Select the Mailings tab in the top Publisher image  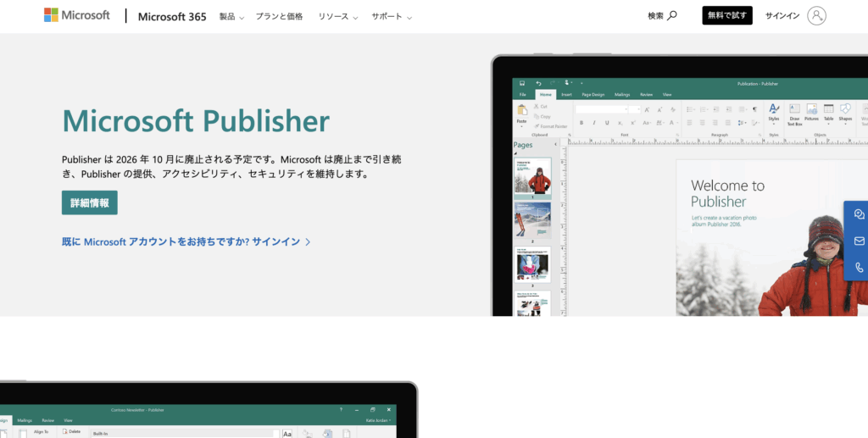pos(622,95)
